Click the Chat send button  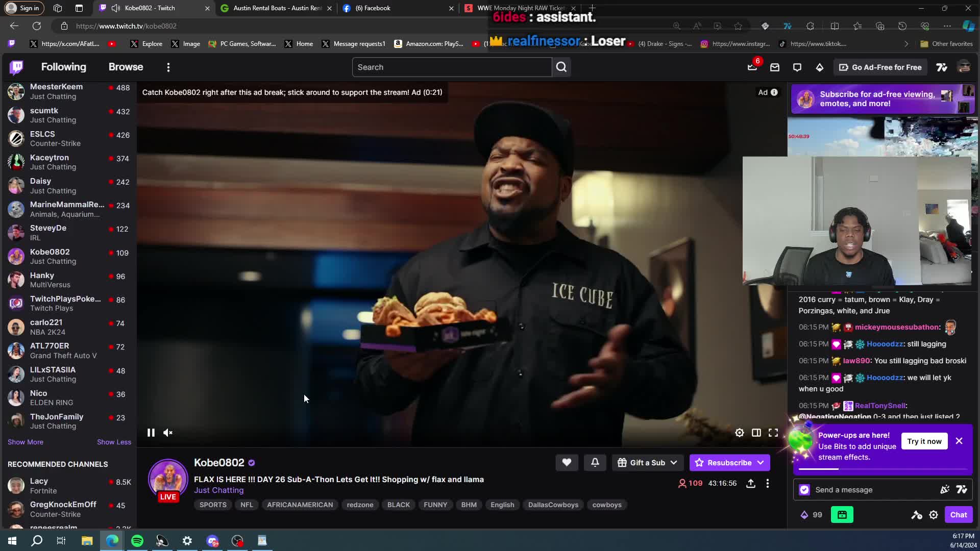959,515
